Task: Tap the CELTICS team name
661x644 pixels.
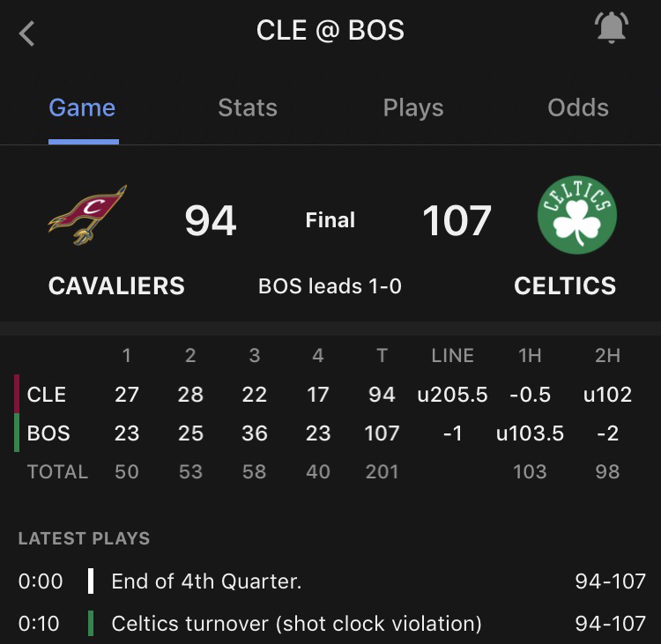Action: click(x=565, y=285)
